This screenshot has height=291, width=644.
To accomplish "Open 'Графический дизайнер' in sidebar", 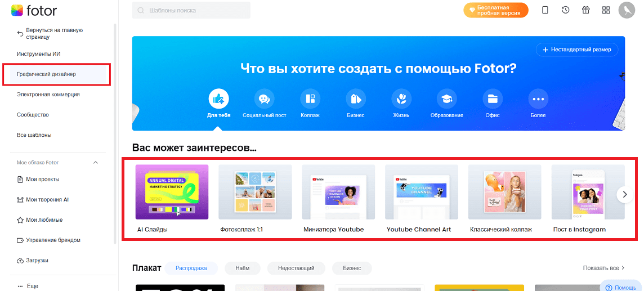I will tap(58, 74).
